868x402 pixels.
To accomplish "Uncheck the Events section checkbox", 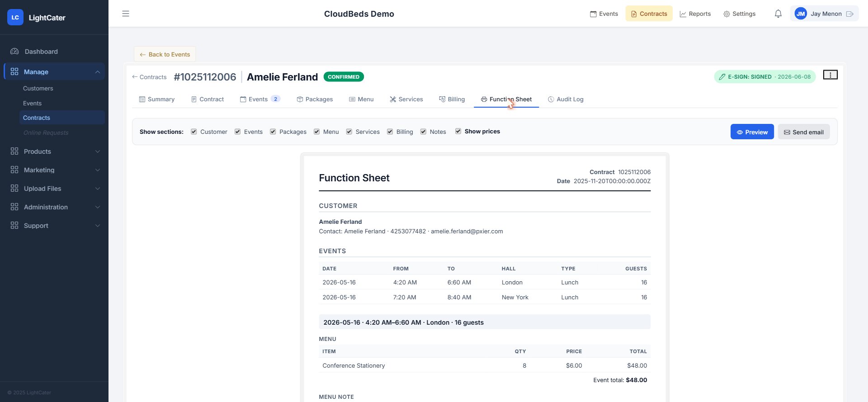I will coord(237,132).
